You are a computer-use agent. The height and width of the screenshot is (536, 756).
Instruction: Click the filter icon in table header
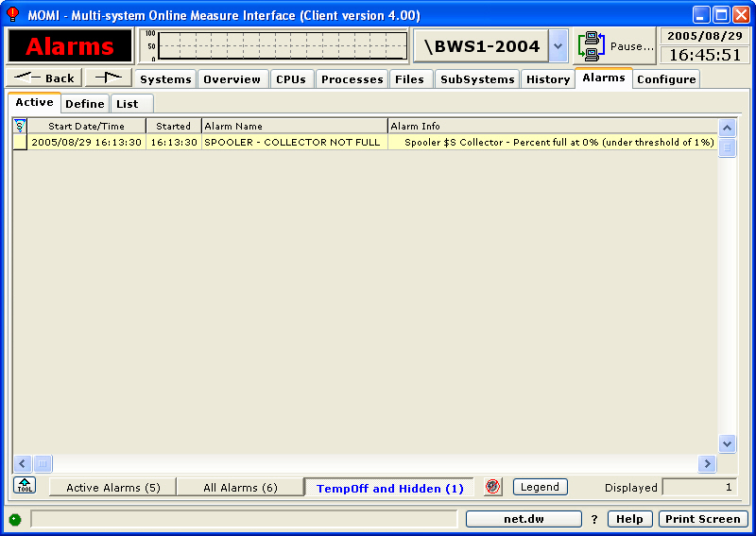19,126
